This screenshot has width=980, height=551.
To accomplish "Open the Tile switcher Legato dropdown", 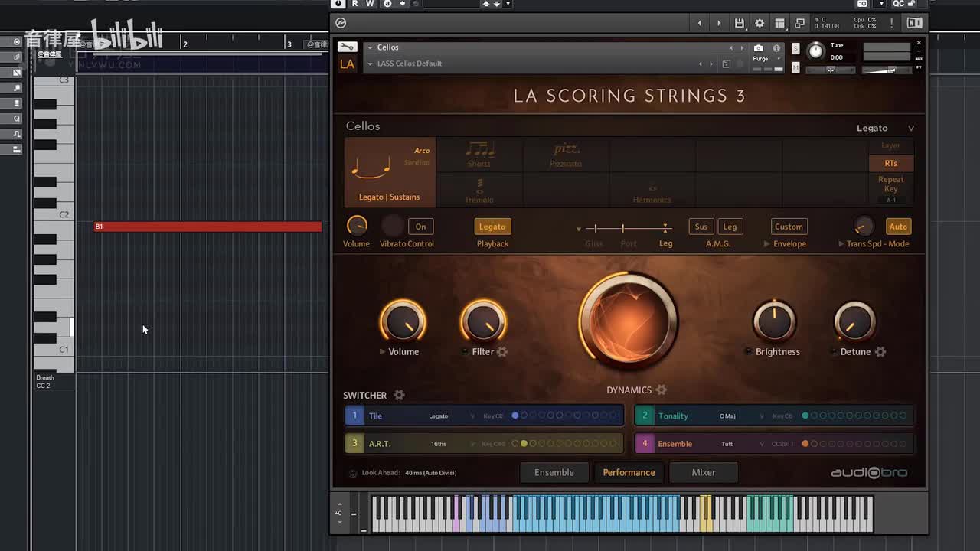I will (452, 416).
